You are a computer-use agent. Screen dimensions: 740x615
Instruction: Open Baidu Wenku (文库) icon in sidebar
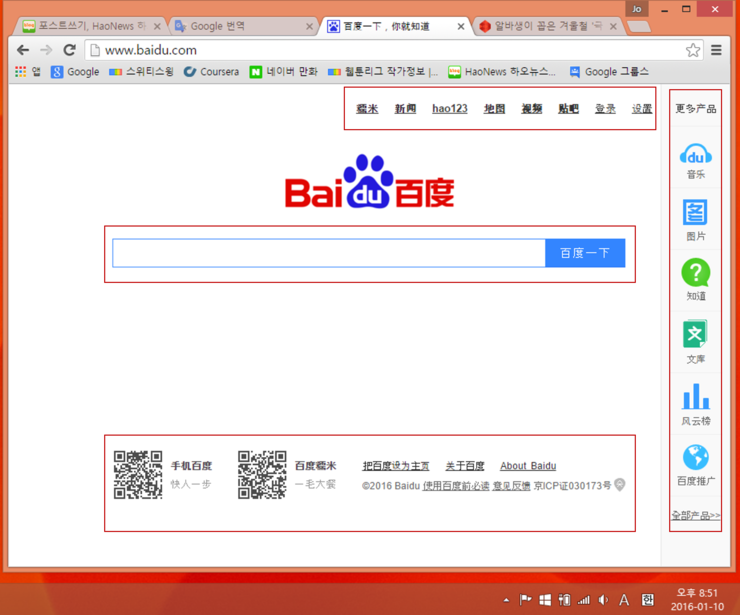coord(695,334)
